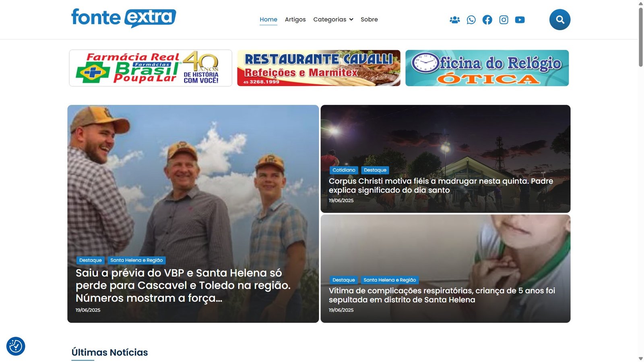Click the Farmácia Real Brasil banner

pos(151,68)
